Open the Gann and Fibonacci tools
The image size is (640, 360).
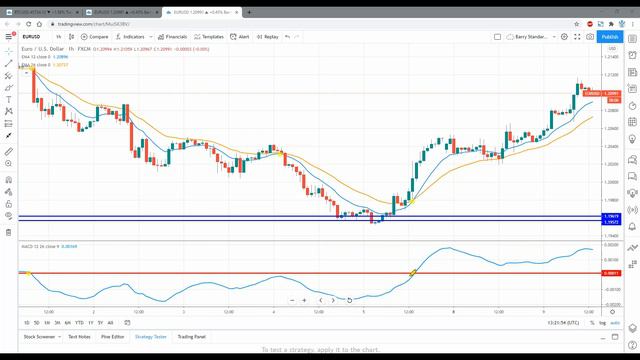point(9,76)
